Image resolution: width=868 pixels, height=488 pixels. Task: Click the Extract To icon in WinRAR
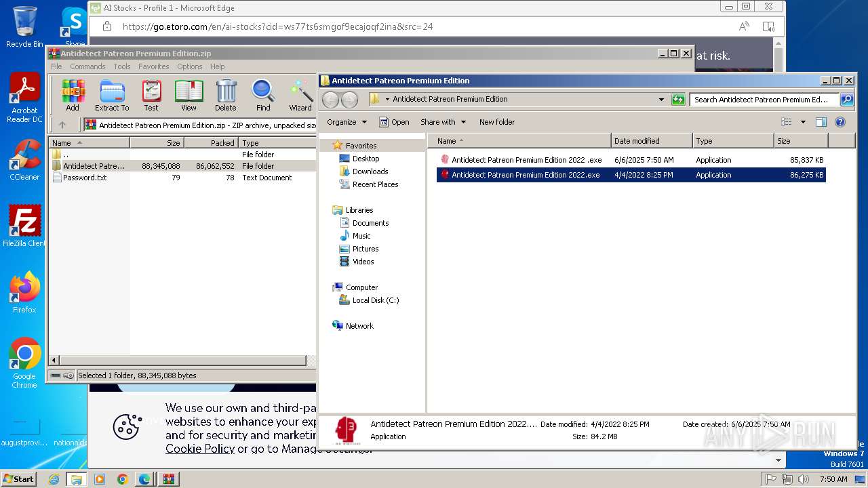point(112,95)
